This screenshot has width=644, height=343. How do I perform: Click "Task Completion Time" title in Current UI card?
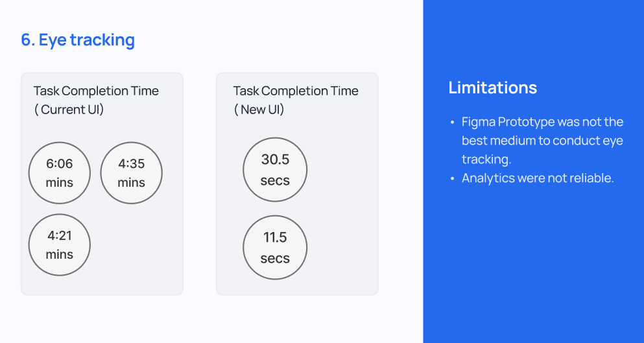click(96, 91)
